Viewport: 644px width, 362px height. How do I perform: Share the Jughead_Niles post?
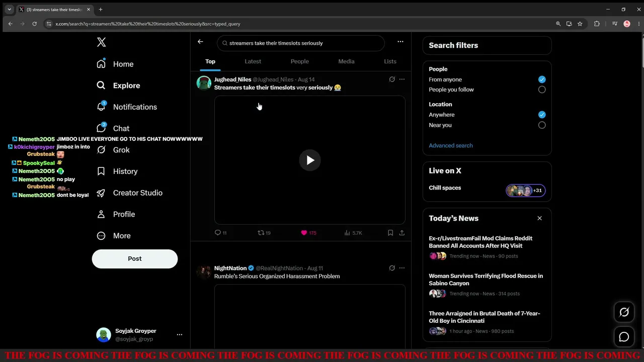(x=402, y=233)
